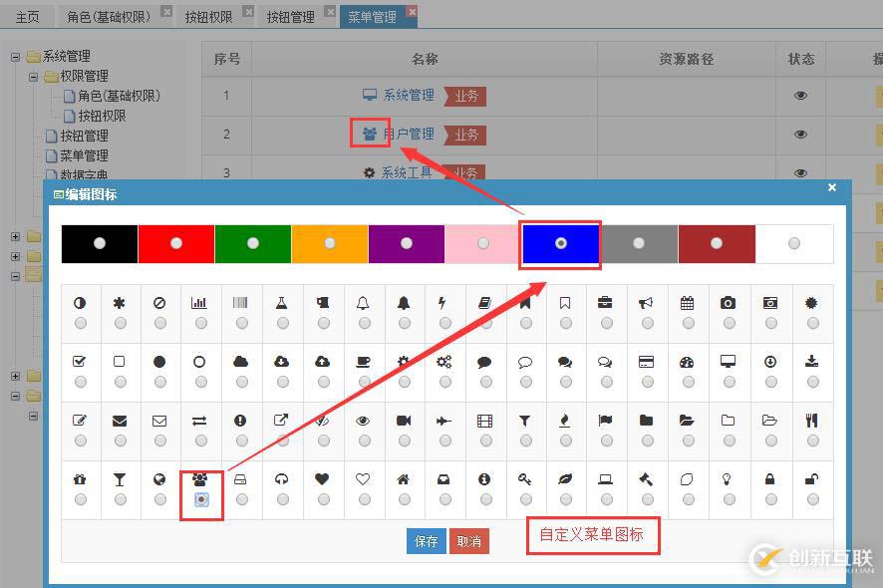This screenshot has width=883, height=588.
Task: Select the desktop monitor icon
Action: pos(729,361)
